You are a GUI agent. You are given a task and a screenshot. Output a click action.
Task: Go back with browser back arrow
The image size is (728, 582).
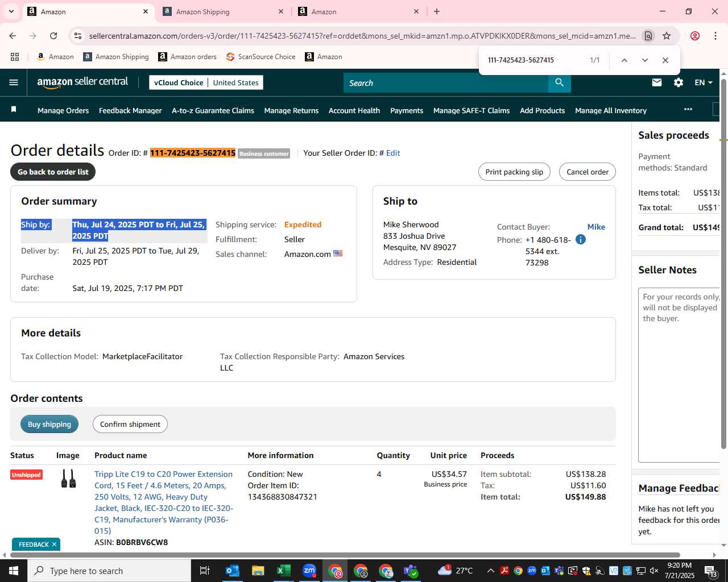point(13,36)
